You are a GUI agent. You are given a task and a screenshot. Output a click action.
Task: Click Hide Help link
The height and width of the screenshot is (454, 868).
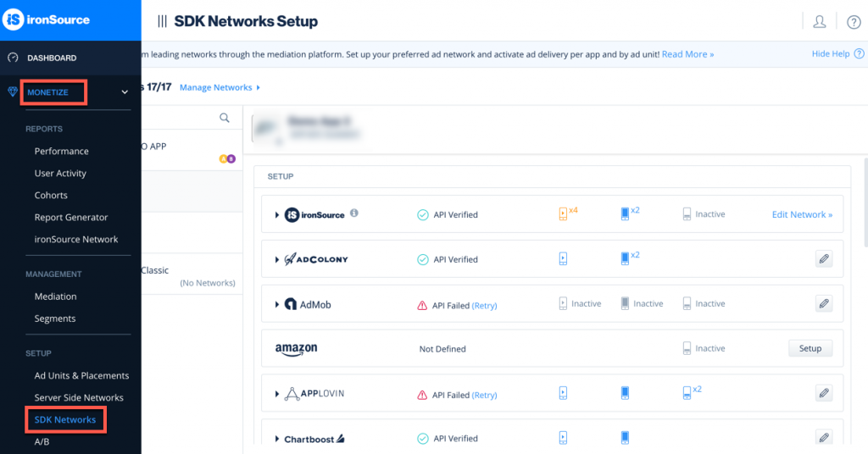click(x=831, y=53)
